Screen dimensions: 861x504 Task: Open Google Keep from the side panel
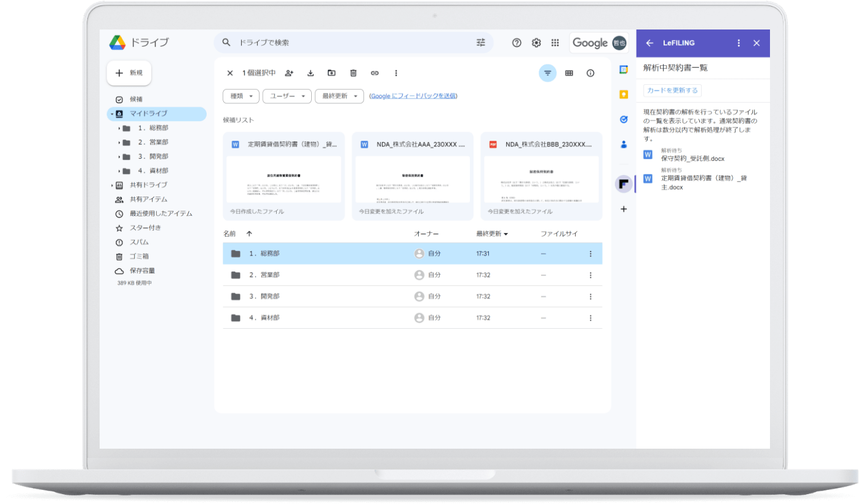[624, 95]
